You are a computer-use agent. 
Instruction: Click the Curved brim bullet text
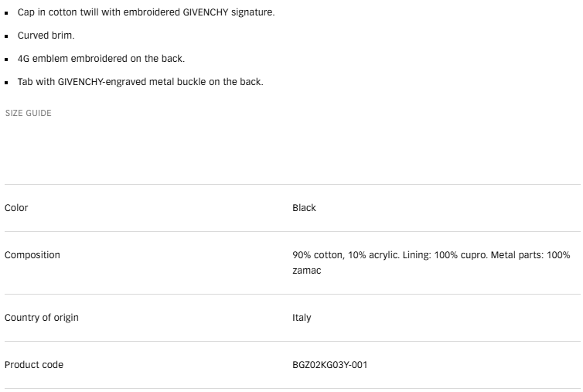click(46, 36)
